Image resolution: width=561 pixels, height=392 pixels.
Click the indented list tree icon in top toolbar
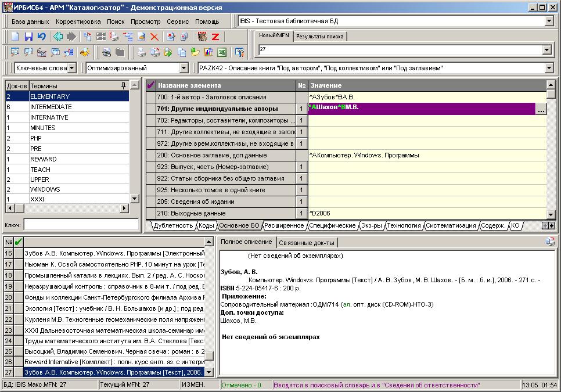click(128, 37)
